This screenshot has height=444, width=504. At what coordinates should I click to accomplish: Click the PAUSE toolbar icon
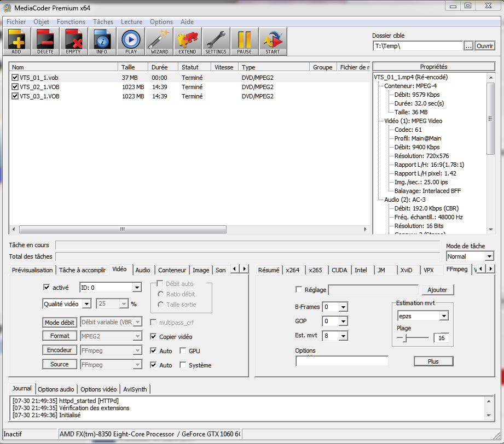244,42
